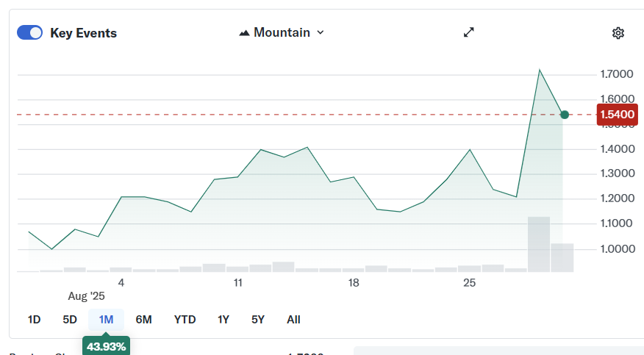Click the green current price dot

point(565,115)
